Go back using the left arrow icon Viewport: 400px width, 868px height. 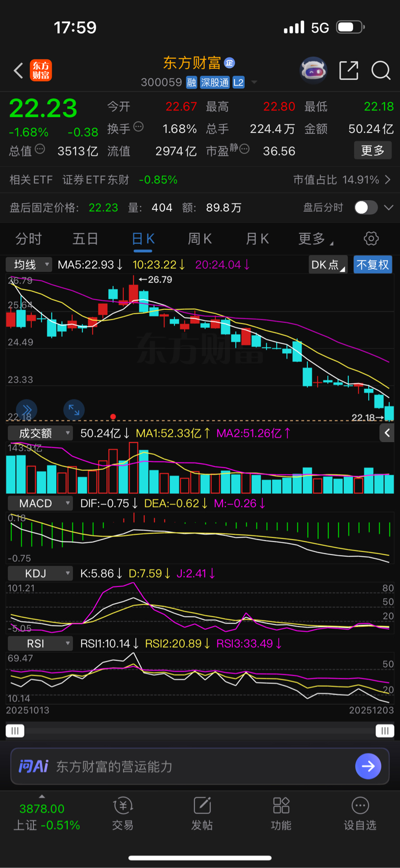click(x=18, y=70)
